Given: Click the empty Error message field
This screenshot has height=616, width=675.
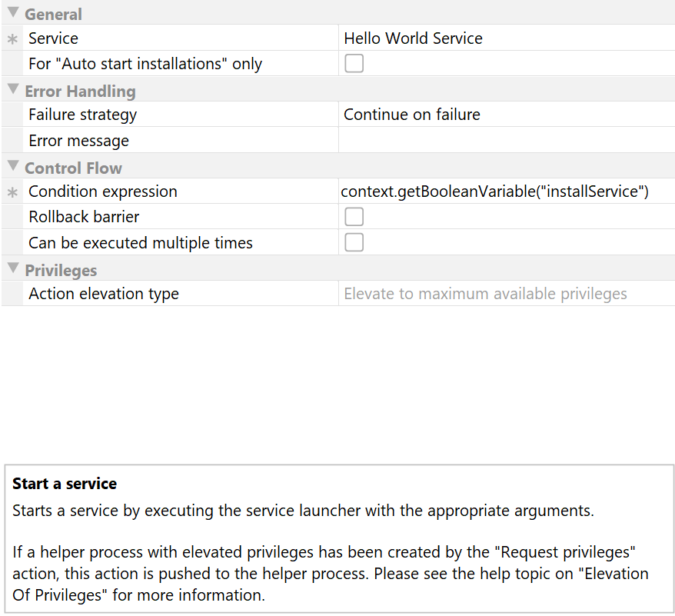Looking at the screenshot, I should [x=507, y=141].
